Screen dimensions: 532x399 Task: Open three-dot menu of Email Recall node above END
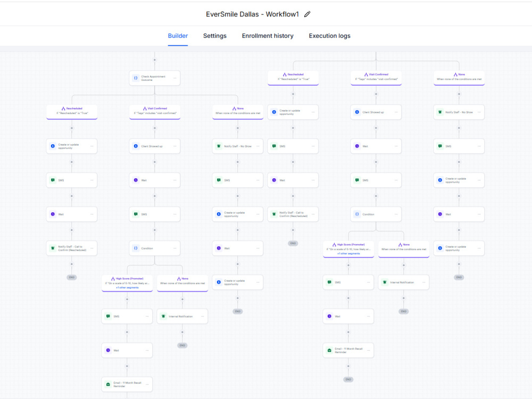tap(369, 351)
